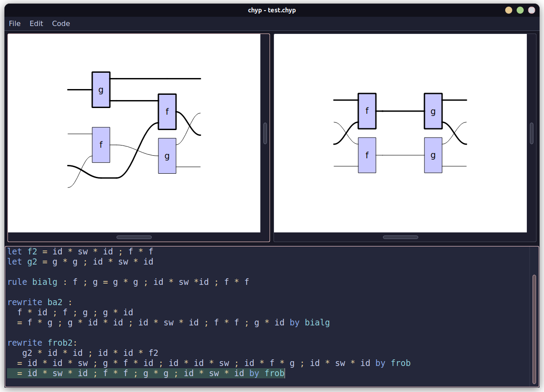The height and width of the screenshot is (392, 544).
Task: Click the horizontal scrollbar under the right diagram
Action: [400, 237]
